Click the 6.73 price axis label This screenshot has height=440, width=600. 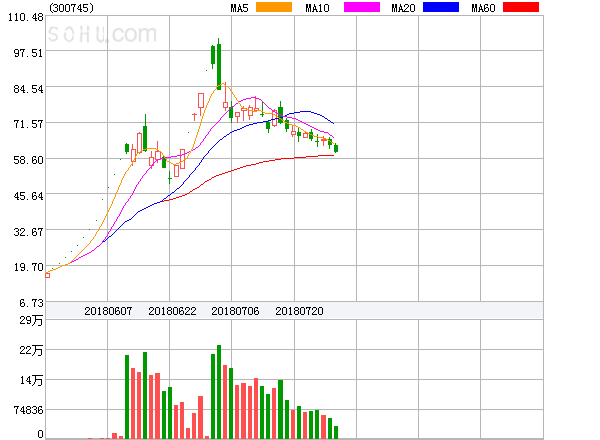(31, 303)
